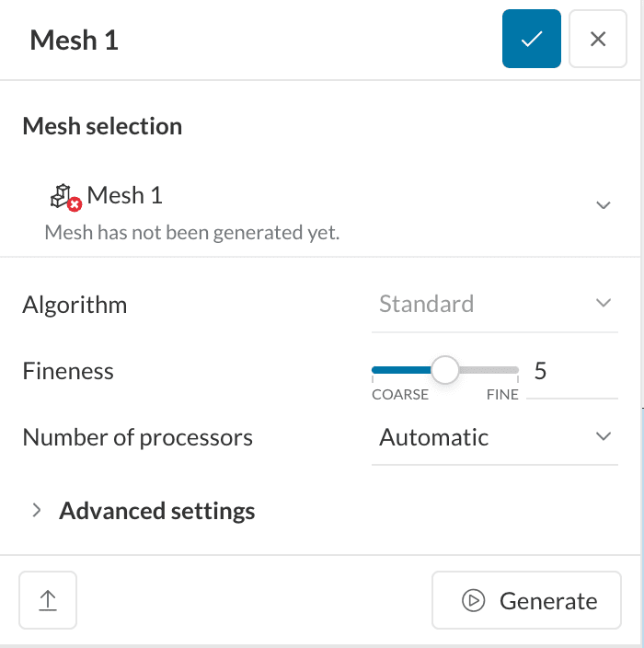This screenshot has height=648, width=644.
Task: Click the Fineness slider handle
Action: pos(445,371)
